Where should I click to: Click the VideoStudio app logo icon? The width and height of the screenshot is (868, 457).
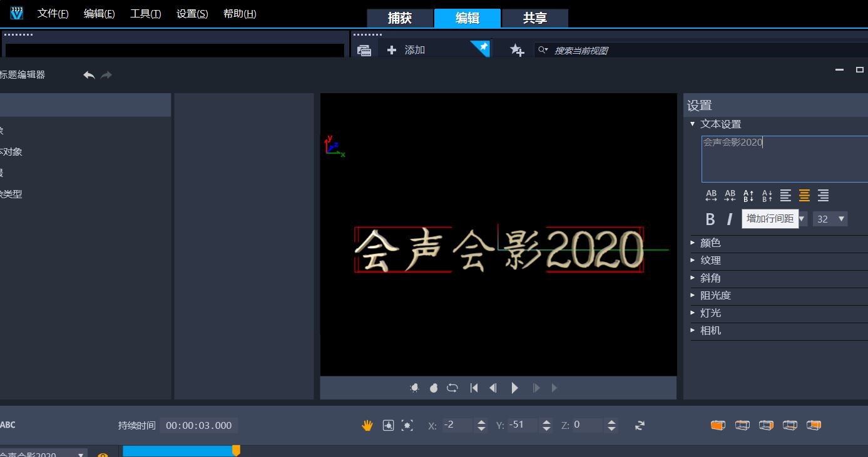[17, 13]
